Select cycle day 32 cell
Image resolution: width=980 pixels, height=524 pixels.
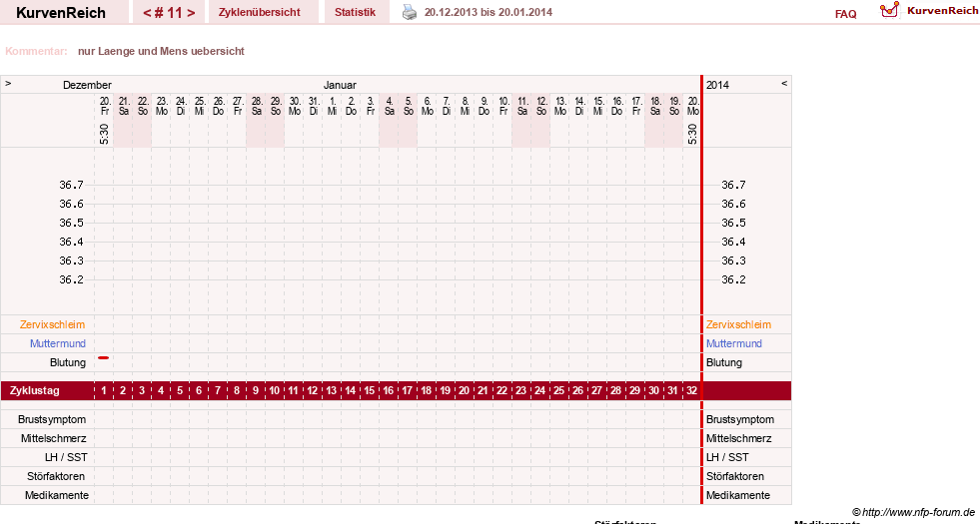692,391
